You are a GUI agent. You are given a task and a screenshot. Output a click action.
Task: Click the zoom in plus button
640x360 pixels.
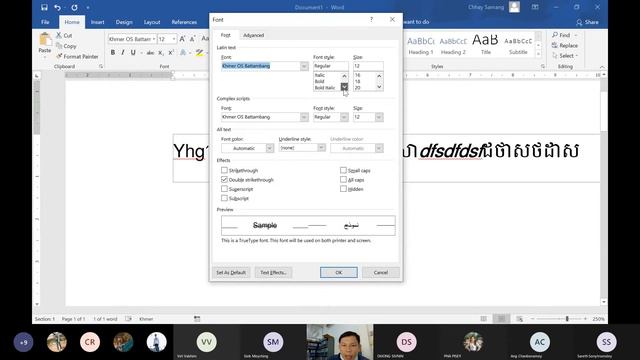pyautogui.click(x=585, y=319)
